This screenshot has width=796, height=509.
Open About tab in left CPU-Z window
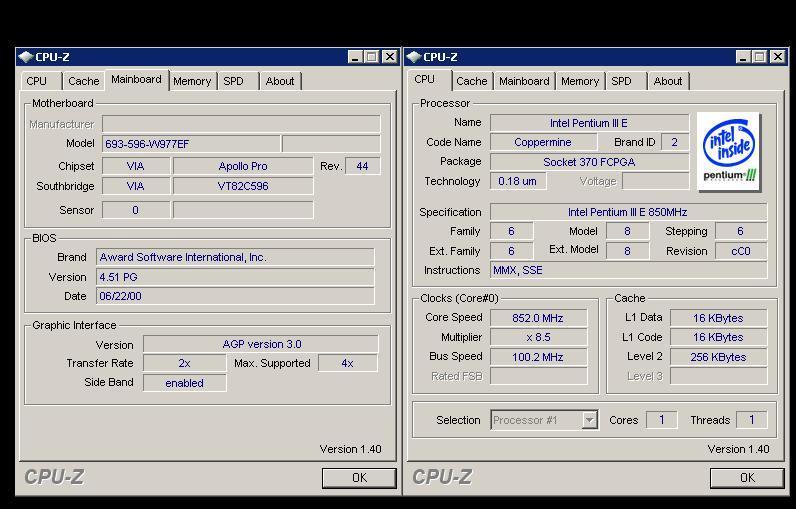point(280,81)
